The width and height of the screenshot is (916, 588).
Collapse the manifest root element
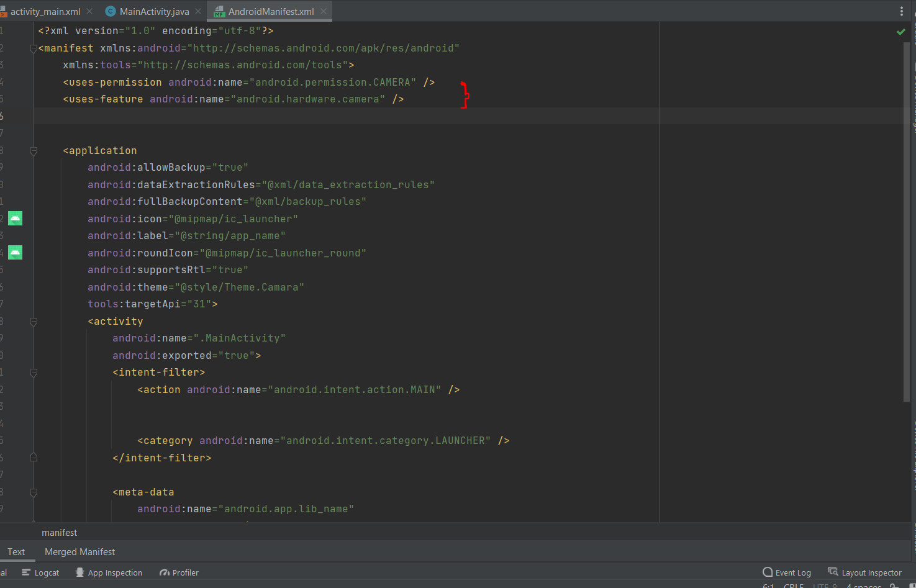pos(34,48)
